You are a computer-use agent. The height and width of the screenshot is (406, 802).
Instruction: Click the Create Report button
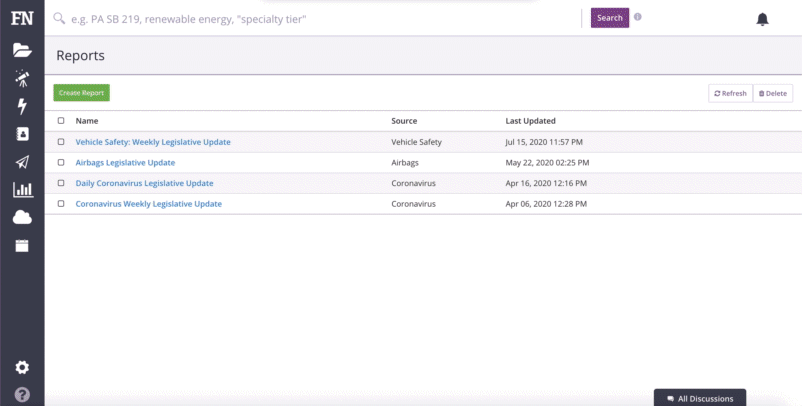[x=81, y=93]
